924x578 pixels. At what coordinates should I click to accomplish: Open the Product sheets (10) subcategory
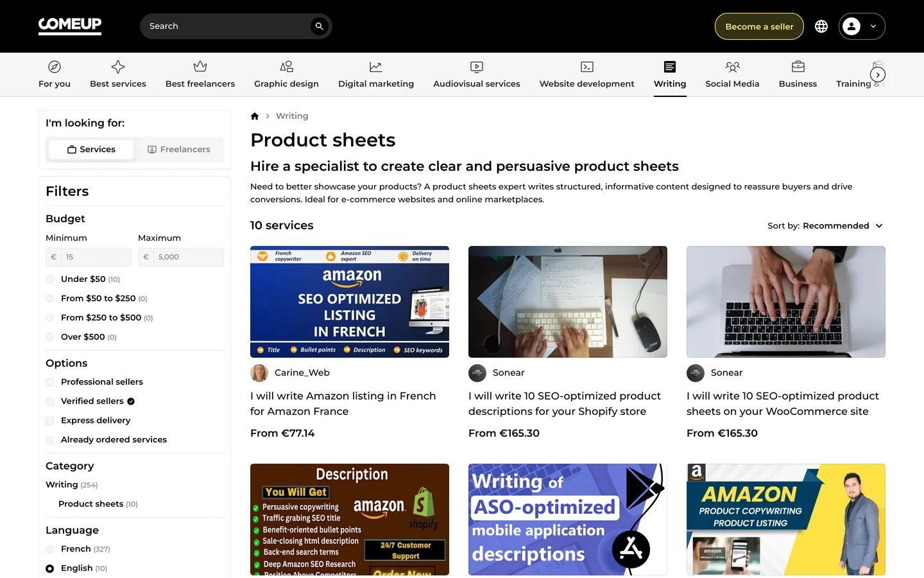point(98,504)
